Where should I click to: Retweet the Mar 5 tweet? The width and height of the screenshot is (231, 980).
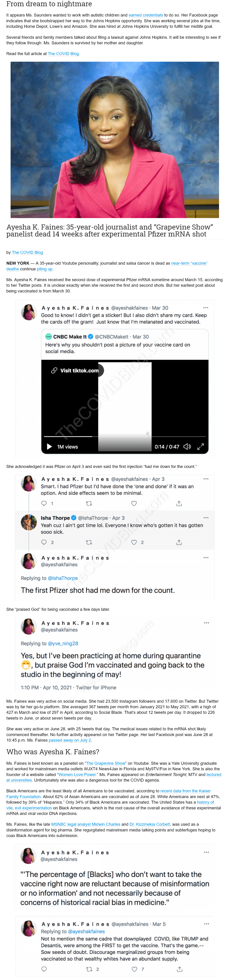tap(89, 969)
